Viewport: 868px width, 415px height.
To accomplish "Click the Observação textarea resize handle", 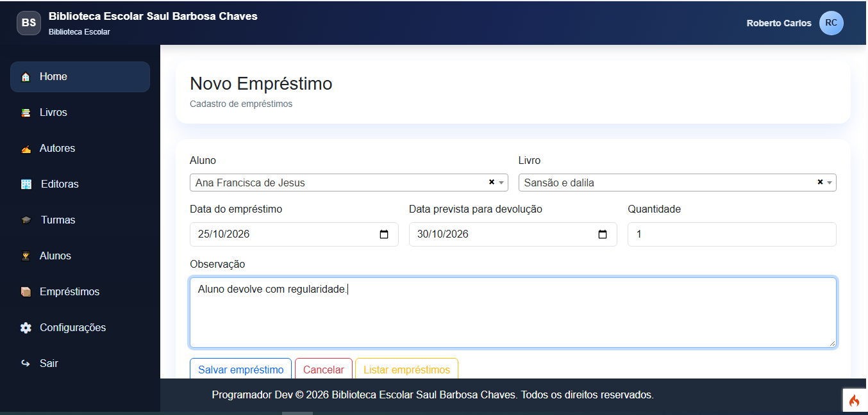I will 831,343.
